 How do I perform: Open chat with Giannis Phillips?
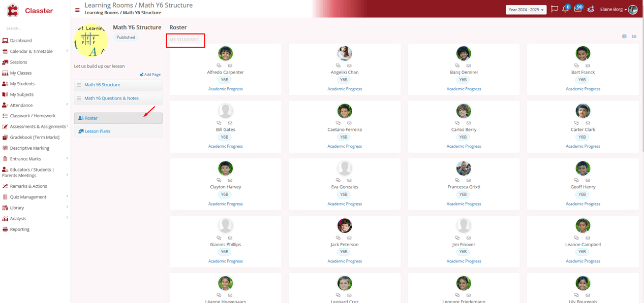coord(219,238)
